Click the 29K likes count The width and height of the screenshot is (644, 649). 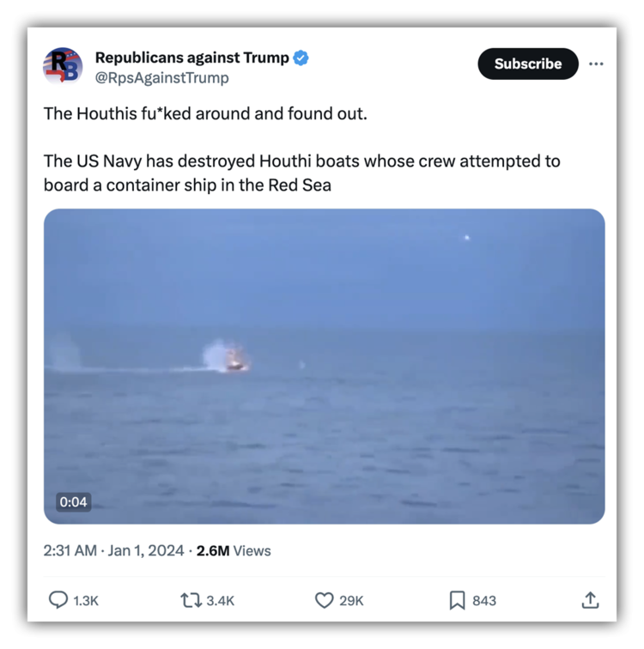(351, 601)
